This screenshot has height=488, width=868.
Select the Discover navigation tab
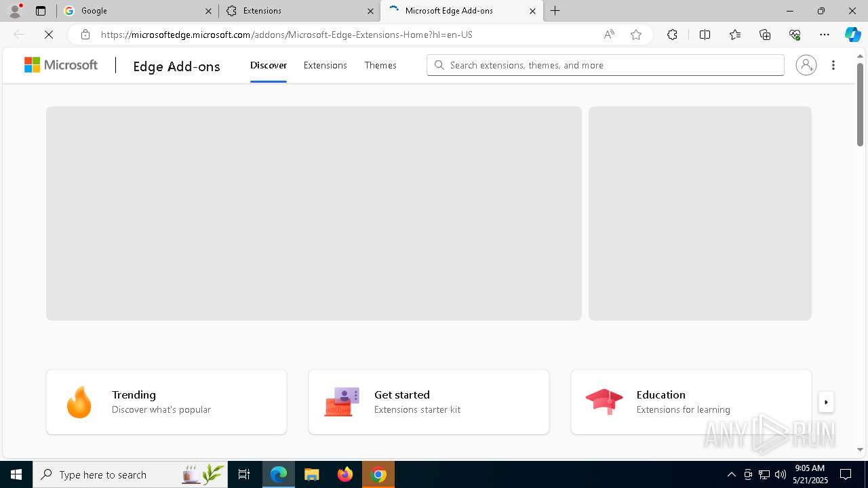269,65
